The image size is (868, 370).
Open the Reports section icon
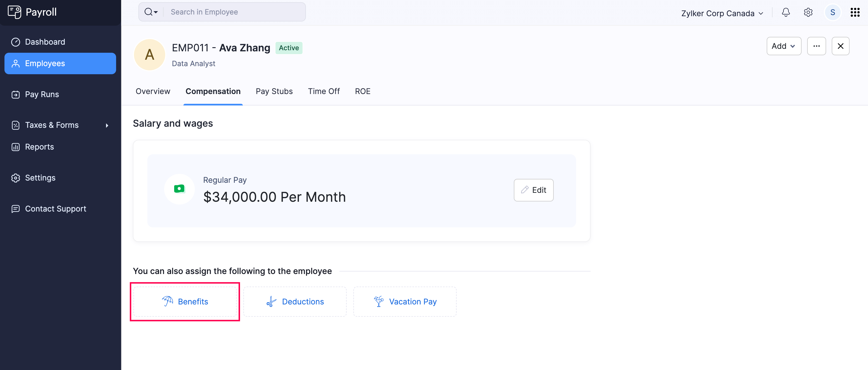[16, 146]
